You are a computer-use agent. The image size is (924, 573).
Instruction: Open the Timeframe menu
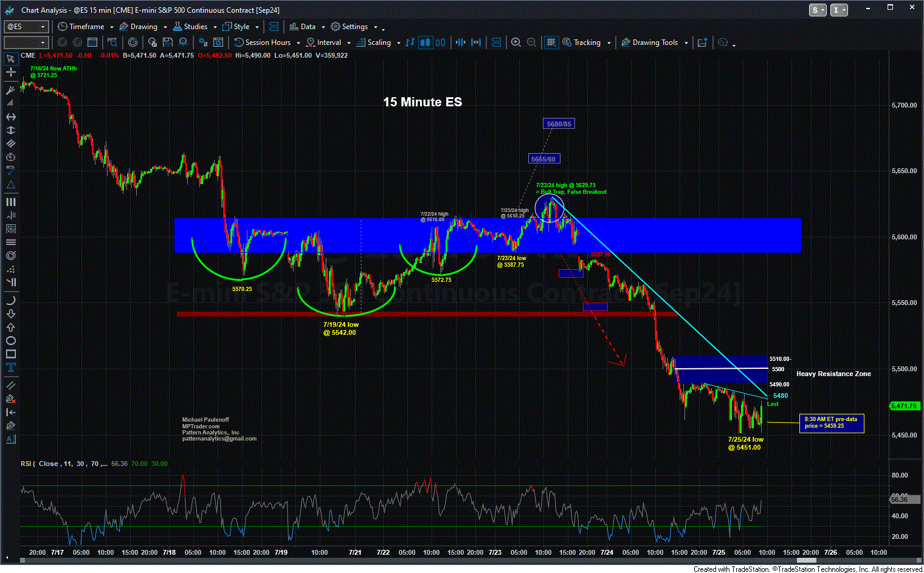81,27
